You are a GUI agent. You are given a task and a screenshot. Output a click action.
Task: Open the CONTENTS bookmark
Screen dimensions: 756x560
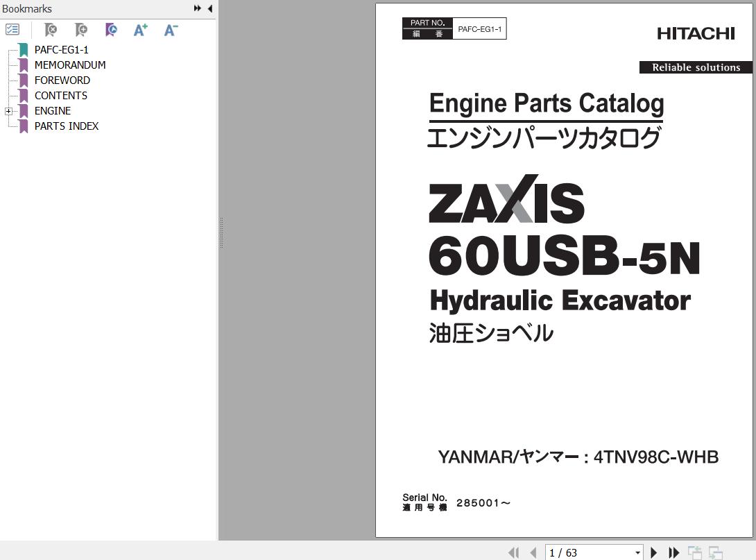pos(61,96)
